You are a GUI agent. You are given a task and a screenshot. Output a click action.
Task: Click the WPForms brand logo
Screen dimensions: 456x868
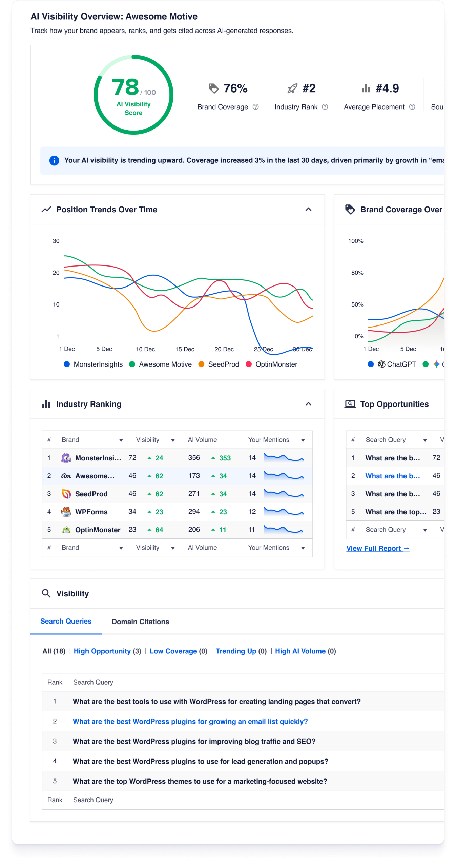[x=66, y=512]
